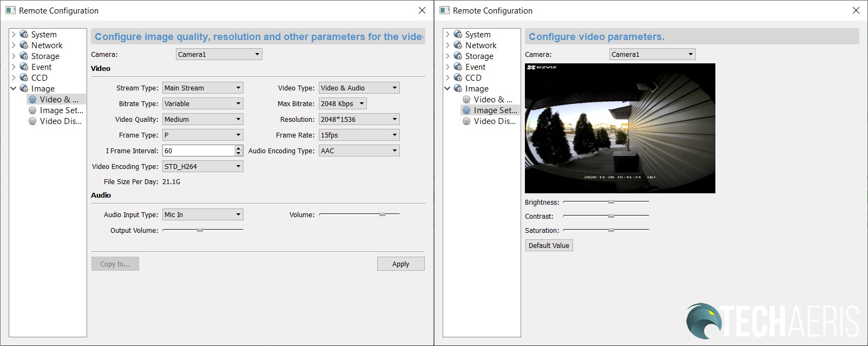Click the Image Set... gear icon in left window
868x346 pixels.
click(32, 110)
